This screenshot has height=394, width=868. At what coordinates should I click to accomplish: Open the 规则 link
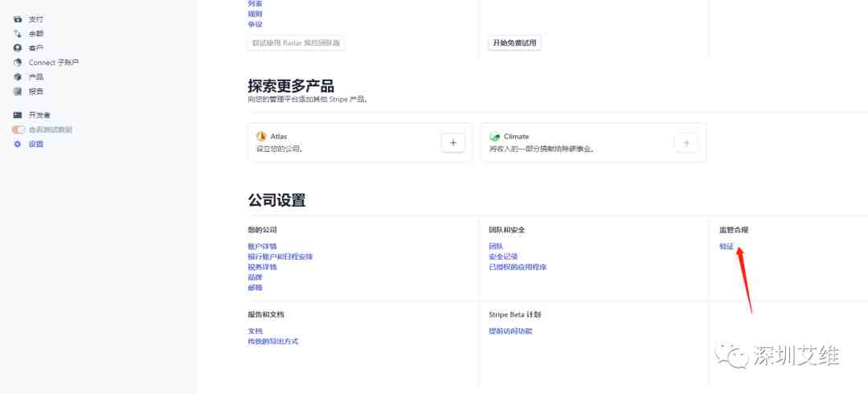[x=256, y=14]
